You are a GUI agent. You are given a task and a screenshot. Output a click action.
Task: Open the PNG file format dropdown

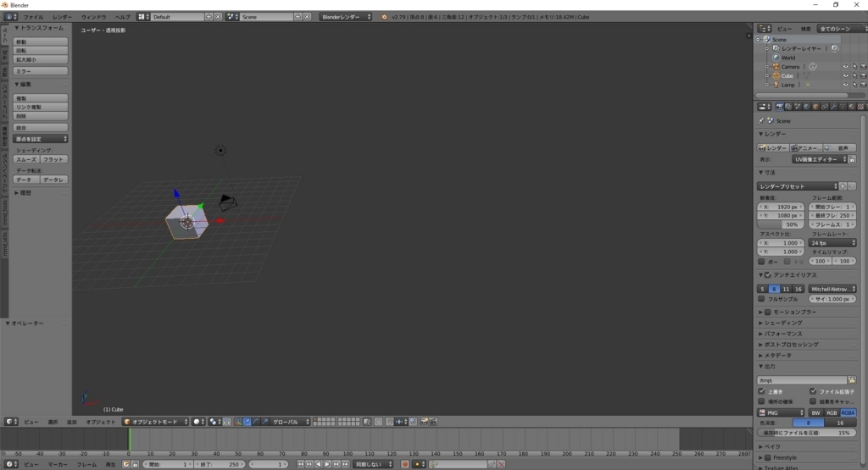pyautogui.click(x=781, y=412)
